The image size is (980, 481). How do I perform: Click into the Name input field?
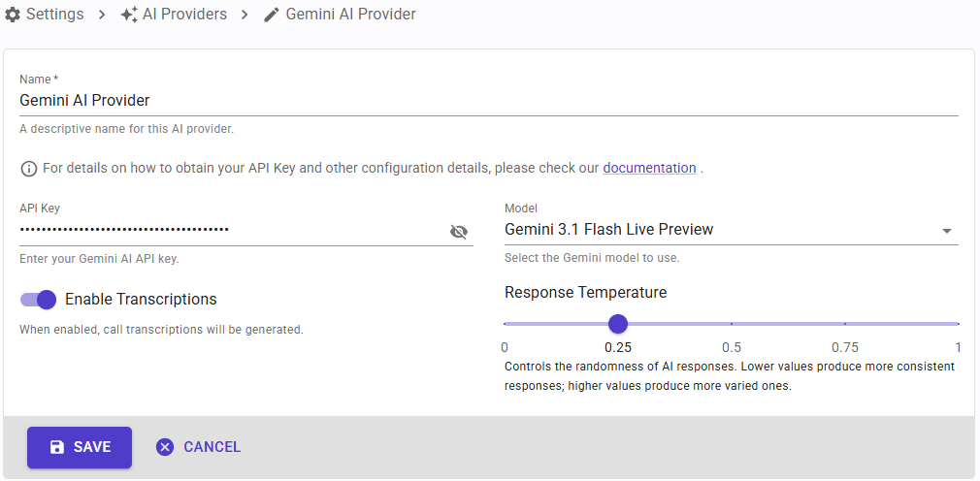tap(489, 101)
